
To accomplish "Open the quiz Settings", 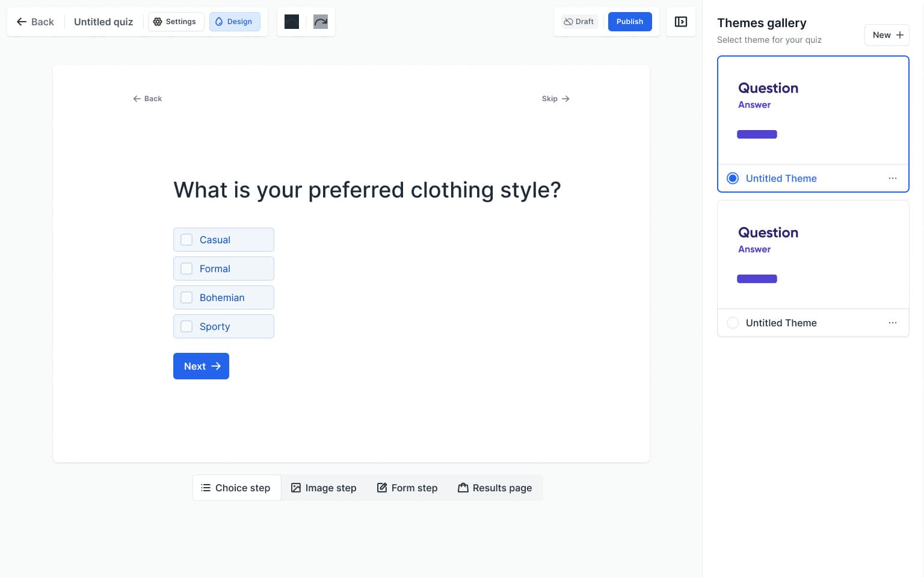I will coord(176,22).
